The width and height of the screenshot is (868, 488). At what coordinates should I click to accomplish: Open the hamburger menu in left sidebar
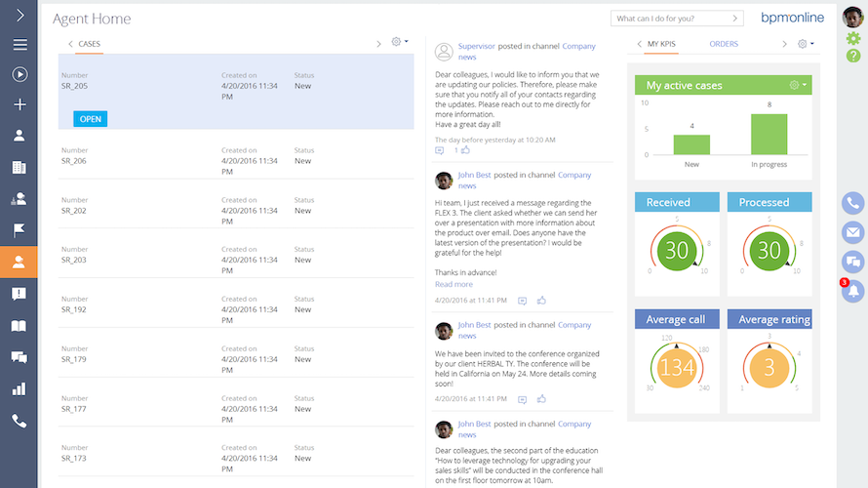tap(20, 45)
